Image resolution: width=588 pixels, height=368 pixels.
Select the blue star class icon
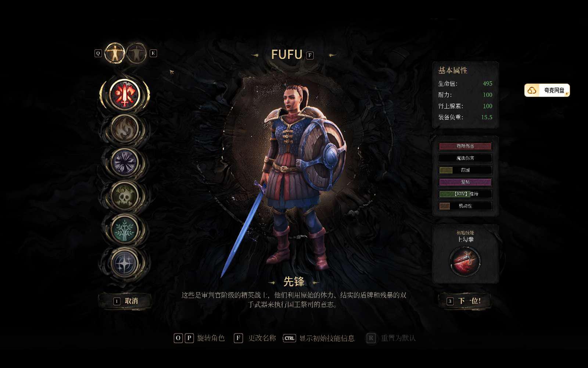tap(125, 263)
